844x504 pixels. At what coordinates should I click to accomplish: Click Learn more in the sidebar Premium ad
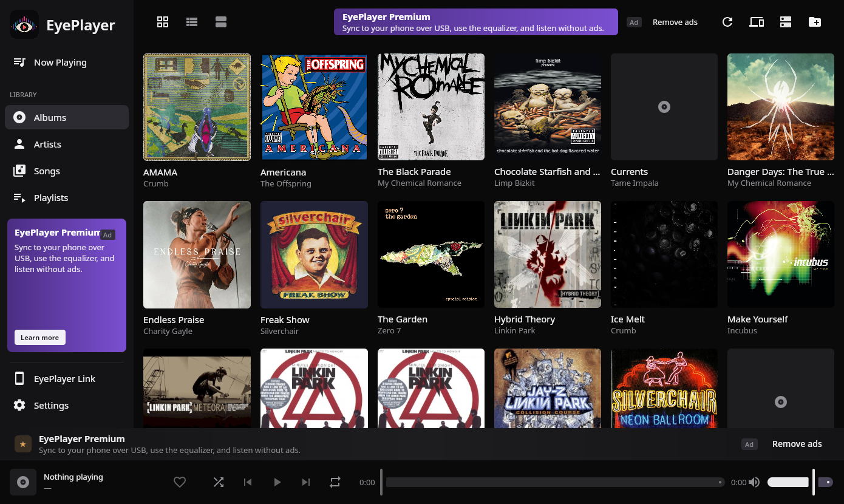tap(40, 338)
